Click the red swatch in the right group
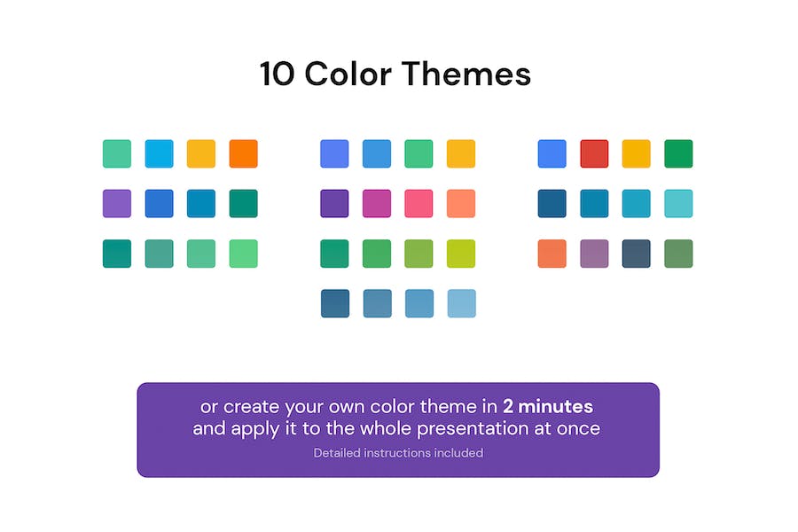 pyautogui.click(x=594, y=153)
